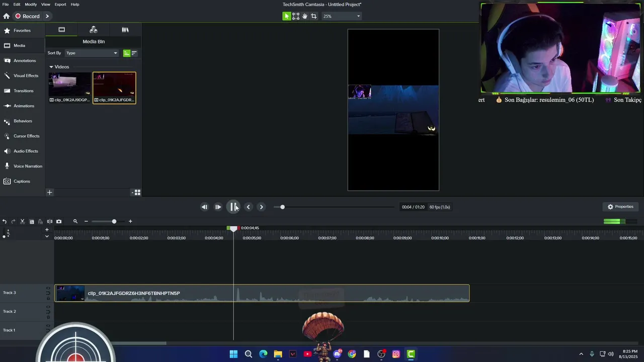Image resolution: width=644 pixels, height=362 pixels.
Task: Add a new track with plus button
Action: coord(47,230)
